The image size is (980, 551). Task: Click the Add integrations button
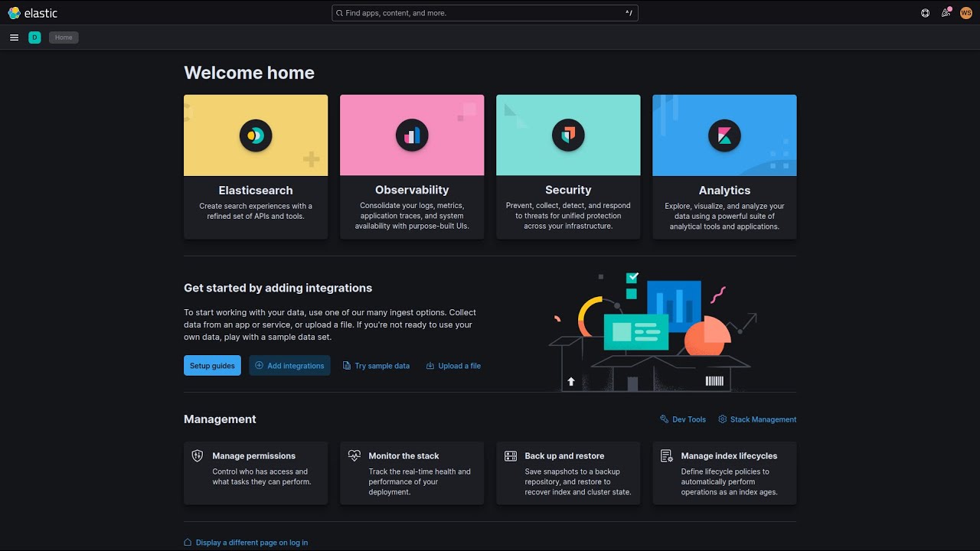click(289, 366)
